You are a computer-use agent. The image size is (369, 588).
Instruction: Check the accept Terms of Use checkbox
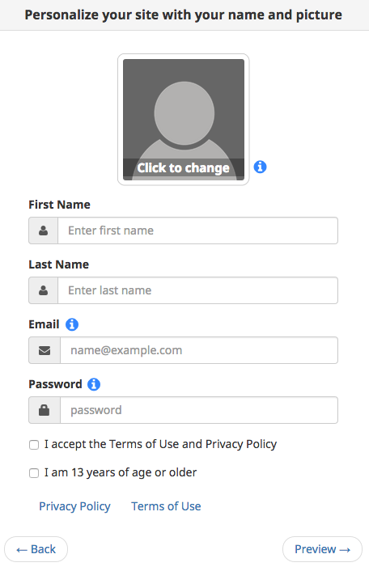[x=34, y=445]
